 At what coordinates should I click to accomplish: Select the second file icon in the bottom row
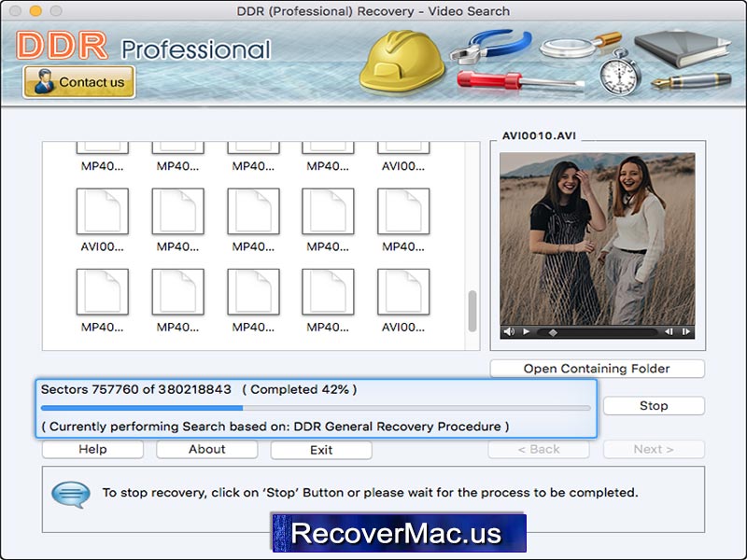tap(177, 291)
